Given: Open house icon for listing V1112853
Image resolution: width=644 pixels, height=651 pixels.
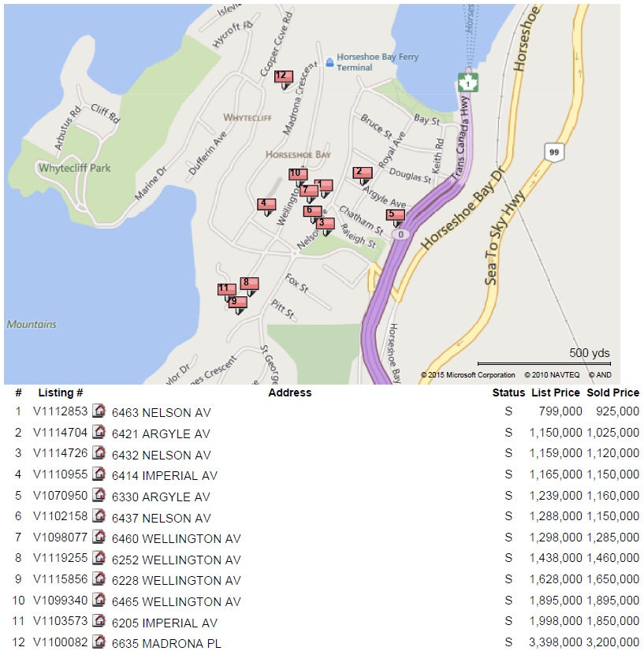Looking at the screenshot, I should click(99, 411).
